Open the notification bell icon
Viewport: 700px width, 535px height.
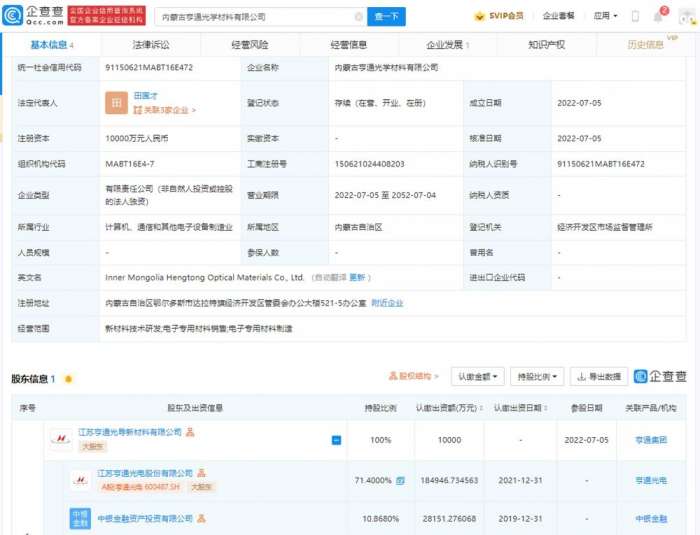click(x=658, y=17)
